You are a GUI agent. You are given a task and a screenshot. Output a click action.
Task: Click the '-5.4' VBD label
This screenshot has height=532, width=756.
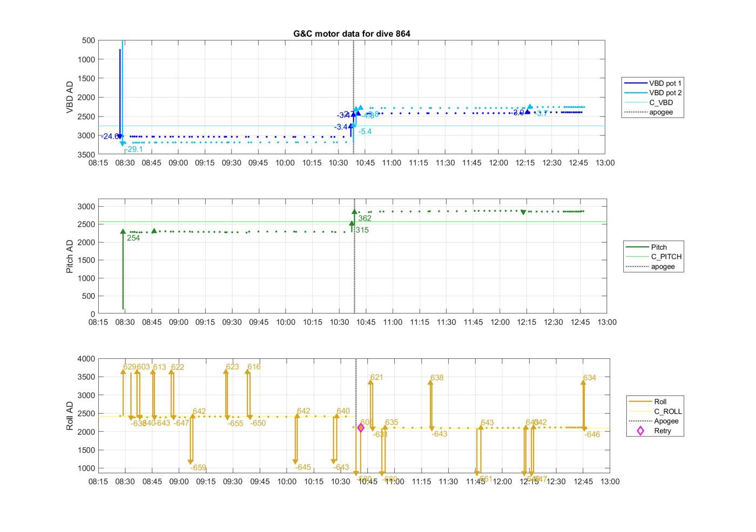pyautogui.click(x=365, y=132)
